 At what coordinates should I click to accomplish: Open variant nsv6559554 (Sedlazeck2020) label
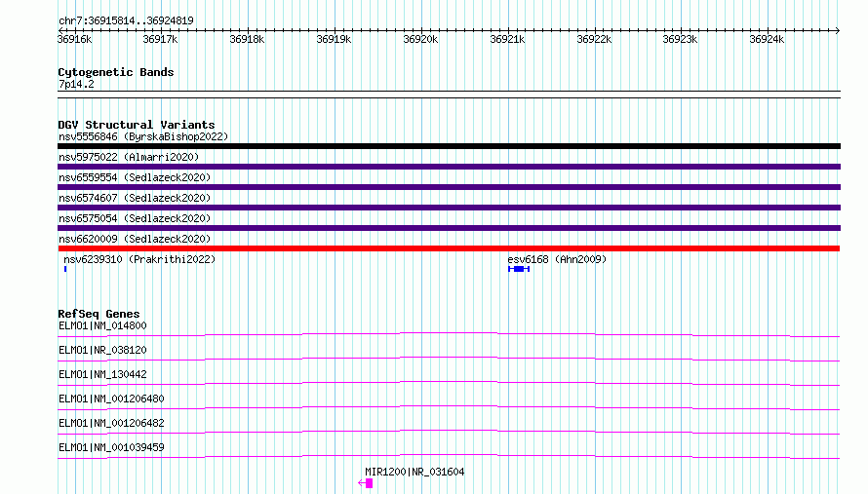click(135, 177)
